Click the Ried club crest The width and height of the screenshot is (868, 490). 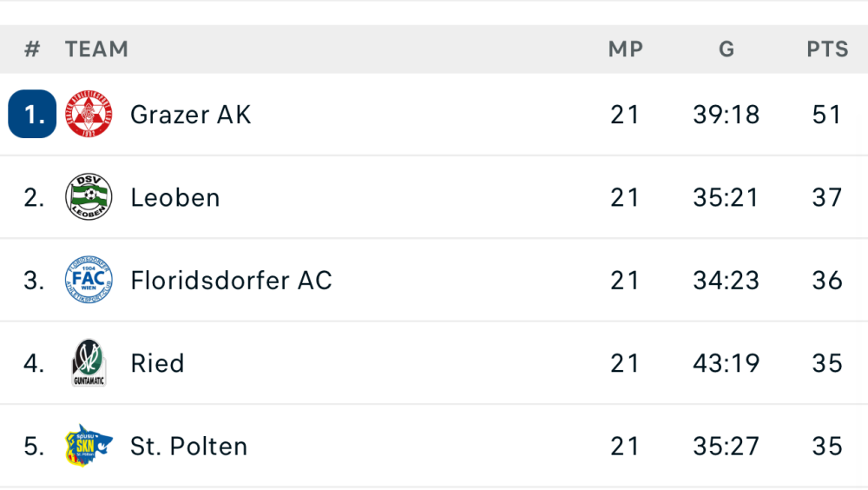click(x=89, y=363)
